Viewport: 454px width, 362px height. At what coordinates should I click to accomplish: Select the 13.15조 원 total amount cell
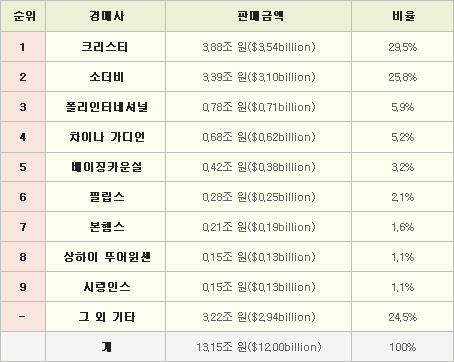click(x=259, y=347)
